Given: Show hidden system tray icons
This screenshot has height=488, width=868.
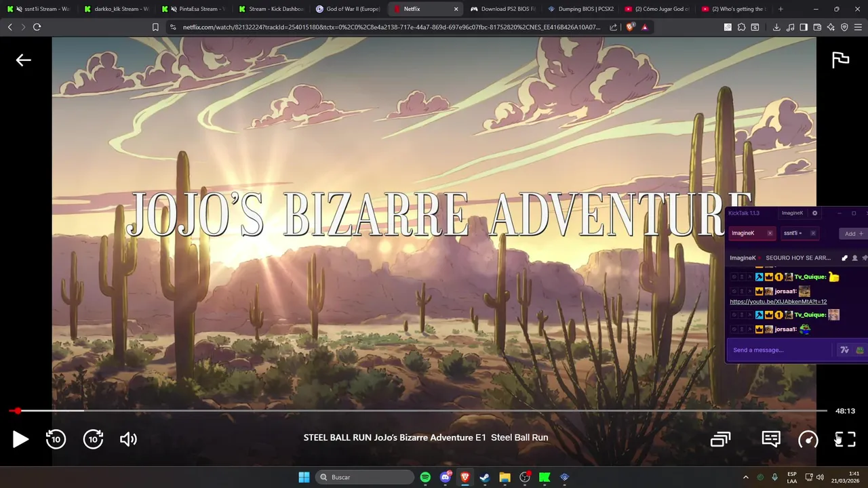Looking at the screenshot, I should (745, 477).
